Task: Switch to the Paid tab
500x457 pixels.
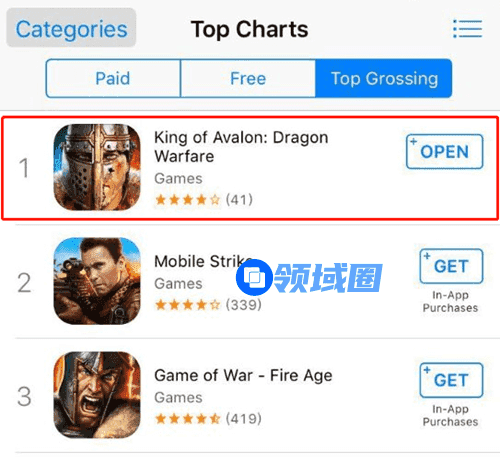Action: pyautogui.click(x=113, y=79)
